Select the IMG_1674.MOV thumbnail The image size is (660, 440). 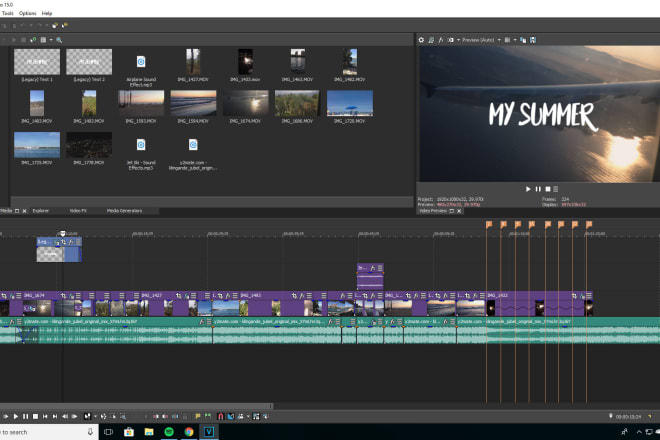245,103
